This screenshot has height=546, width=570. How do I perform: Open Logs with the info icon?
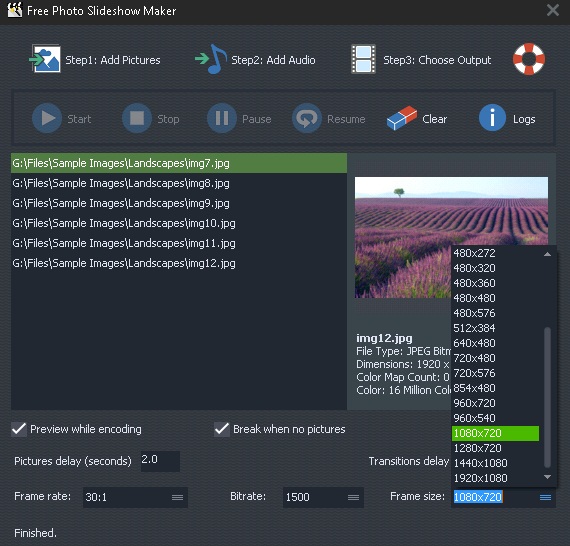492,118
